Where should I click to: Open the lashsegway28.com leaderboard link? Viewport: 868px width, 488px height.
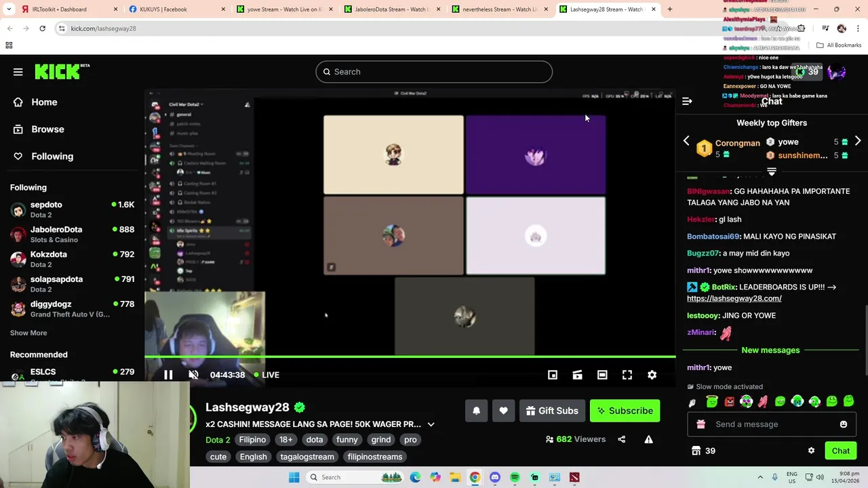pyautogui.click(x=734, y=298)
